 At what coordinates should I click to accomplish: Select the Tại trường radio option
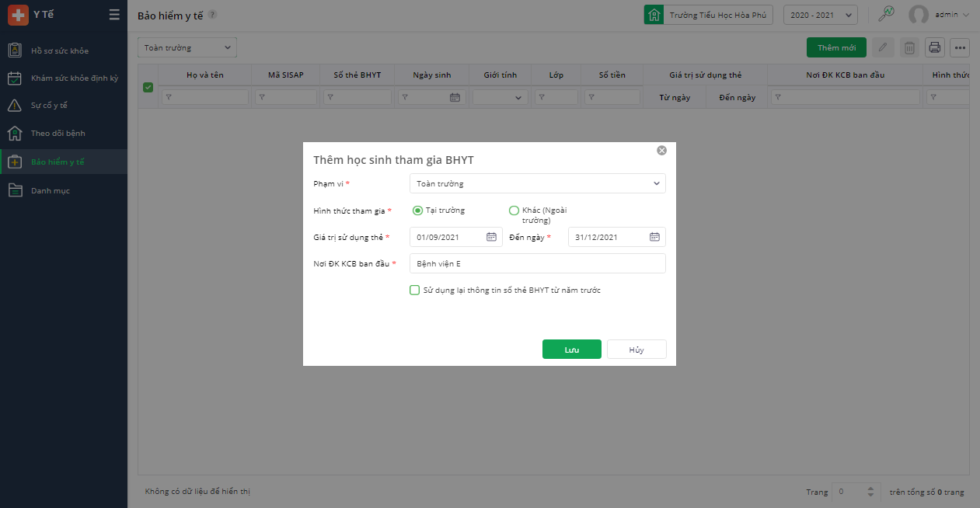tap(418, 211)
